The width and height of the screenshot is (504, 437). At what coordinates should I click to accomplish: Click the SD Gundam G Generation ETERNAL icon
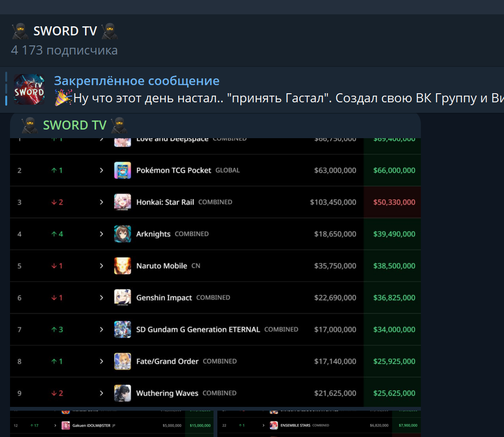click(122, 329)
